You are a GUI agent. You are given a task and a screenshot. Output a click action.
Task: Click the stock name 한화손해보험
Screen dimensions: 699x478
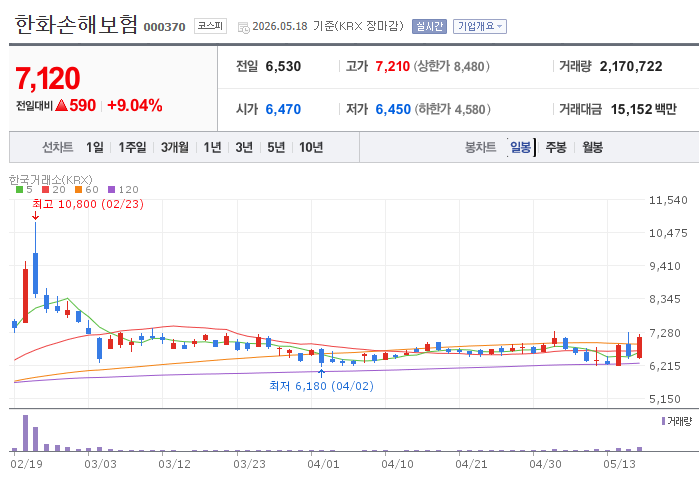[76, 24]
